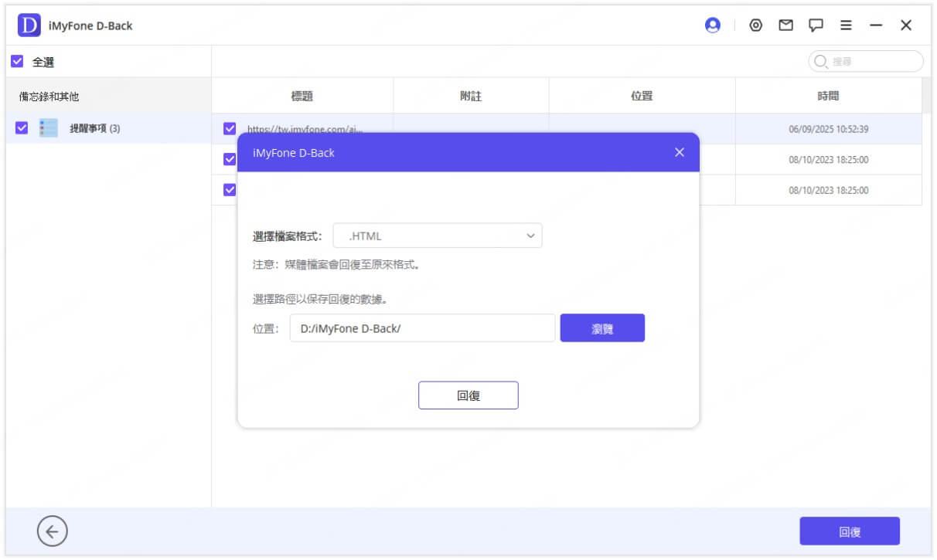Screen dimensions: 937x560
Task: Open the user account avatar
Action: pos(712,25)
